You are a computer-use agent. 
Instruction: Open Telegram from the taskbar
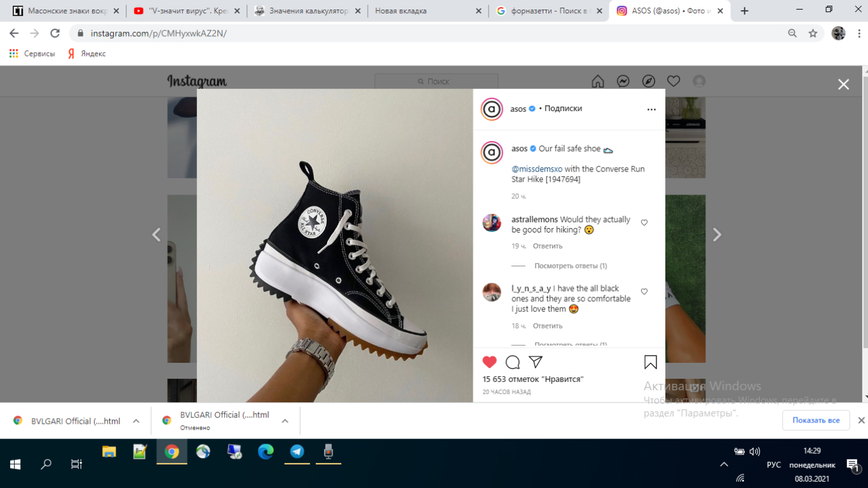[x=297, y=452]
